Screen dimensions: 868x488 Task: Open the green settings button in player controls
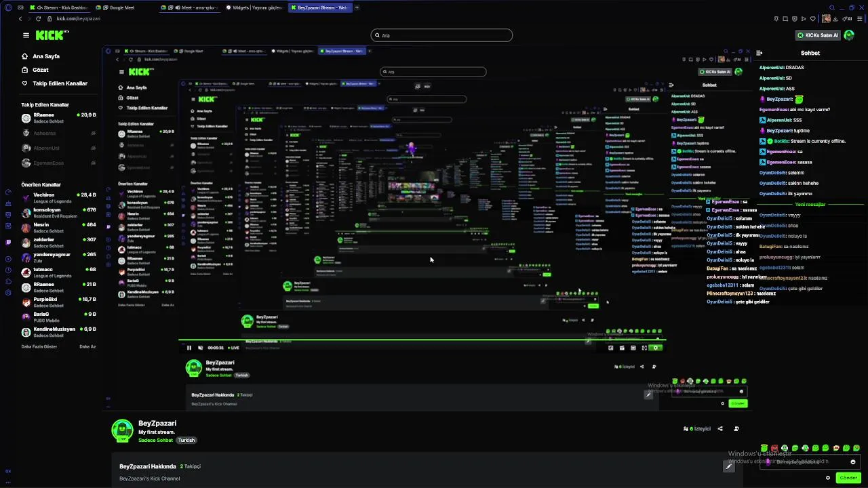(x=655, y=348)
